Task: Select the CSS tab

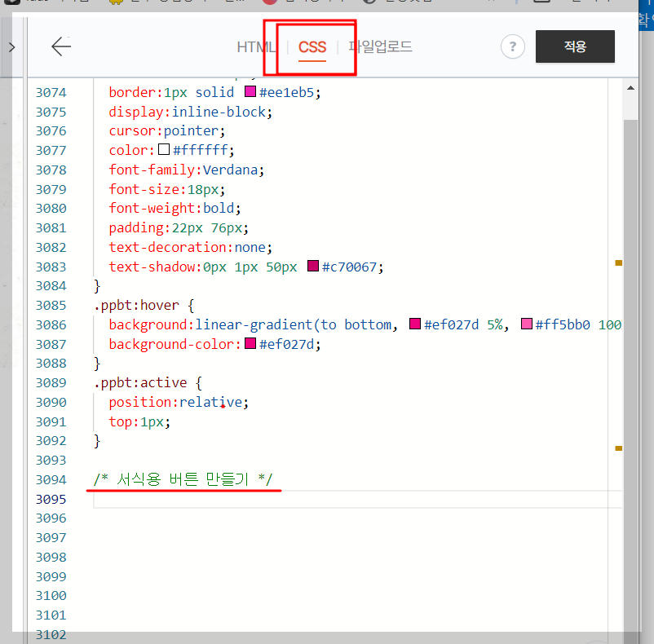Action: click(312, 47)
